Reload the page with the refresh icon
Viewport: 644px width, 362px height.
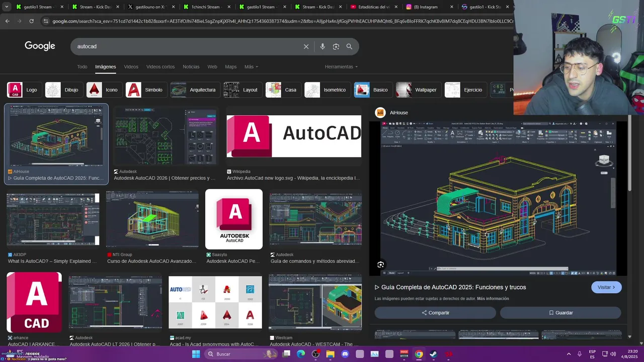point(31,21)
